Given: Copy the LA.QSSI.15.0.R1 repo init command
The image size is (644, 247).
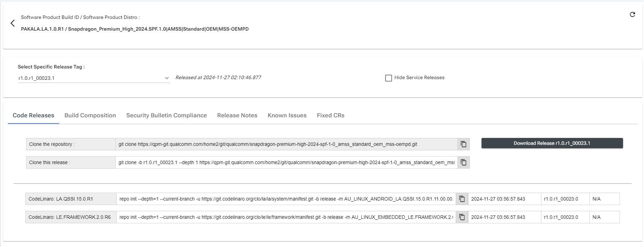Looking at the screenshot, I should click(x=462, y=199).
